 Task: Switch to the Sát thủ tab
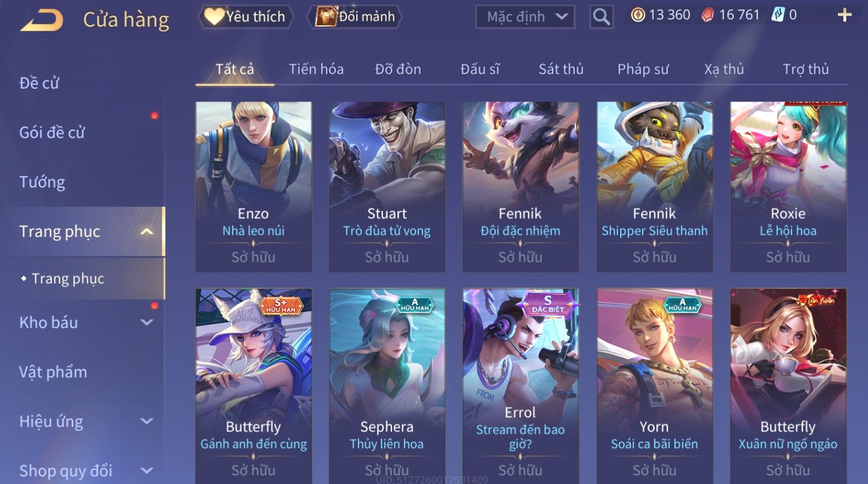pos(561,69)
